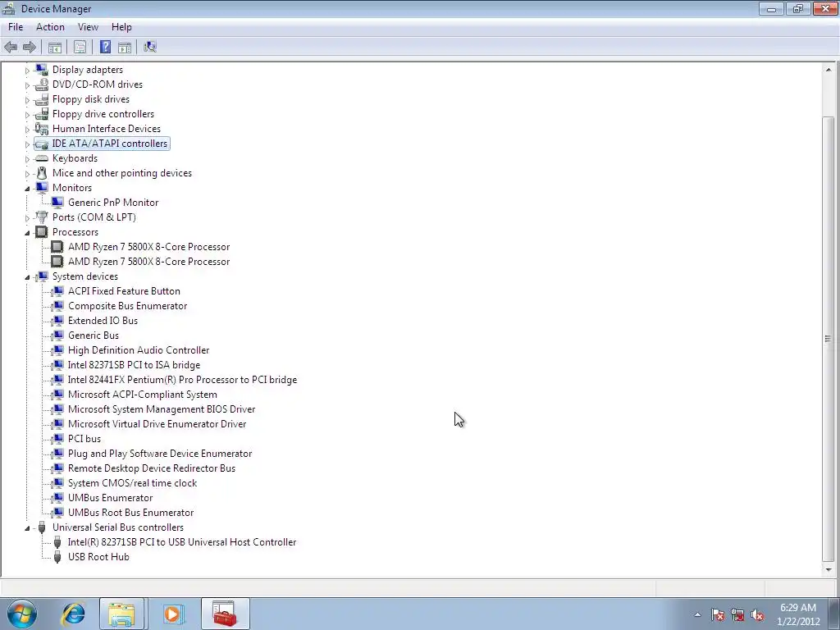Launch Internet Explorer from taskbar
Viewport: 840px width, 630px height.
pyautogui.click(x=73, y=614)
